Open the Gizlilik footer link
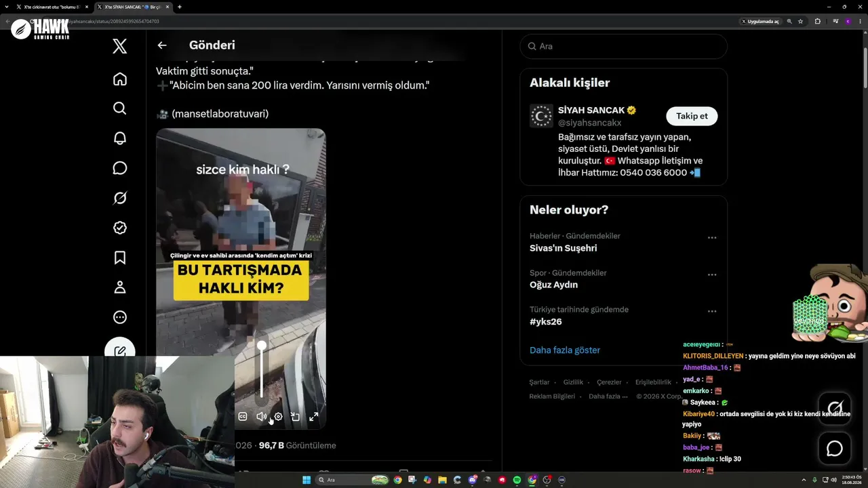This screenshot has height=488, width=868. tap(573, 382)
